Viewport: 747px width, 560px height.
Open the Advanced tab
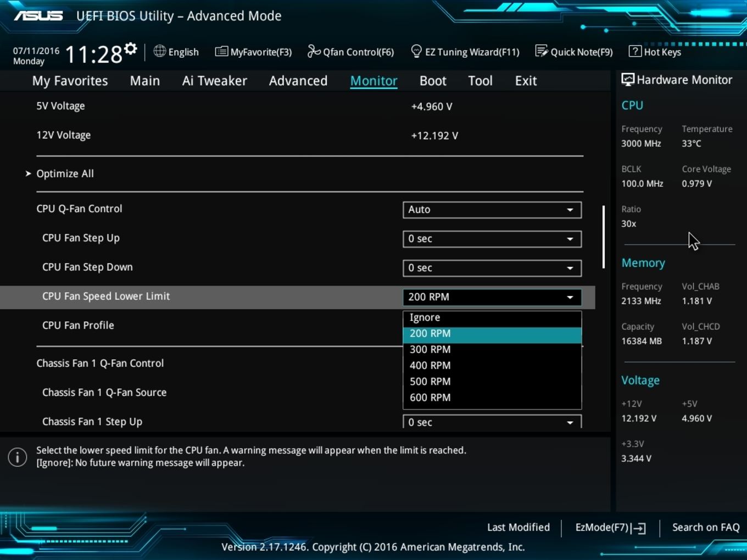click(x=298, y=81)
